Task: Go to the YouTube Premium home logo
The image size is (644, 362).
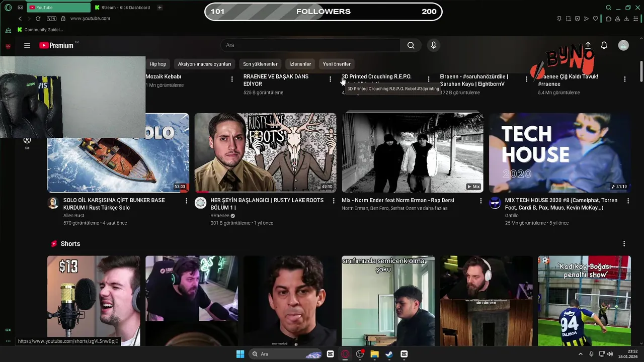Action: coord(57,45)
